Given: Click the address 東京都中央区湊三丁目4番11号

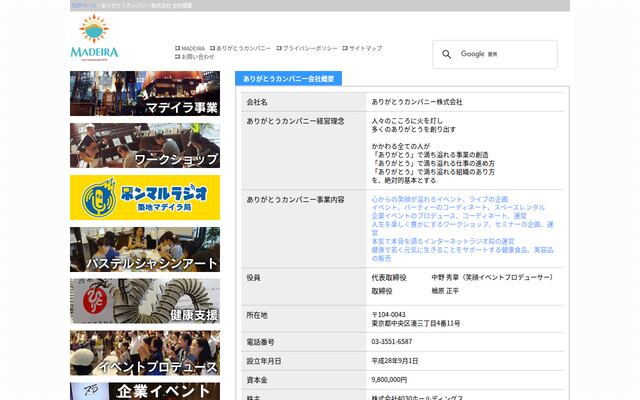Looking at the screenshot, I should pos(416,323).
